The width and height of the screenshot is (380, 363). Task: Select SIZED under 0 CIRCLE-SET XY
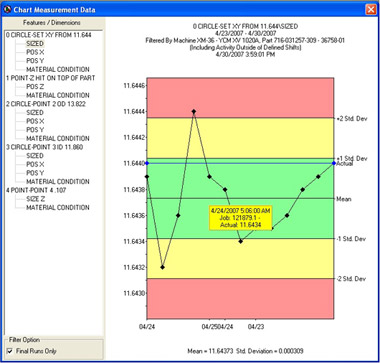(35, 43)
